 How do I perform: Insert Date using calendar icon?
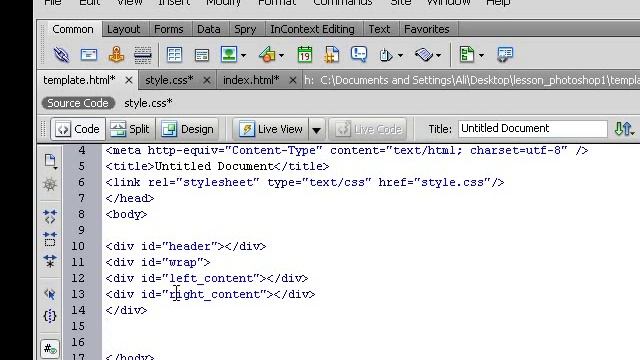[x=305, y=55]
